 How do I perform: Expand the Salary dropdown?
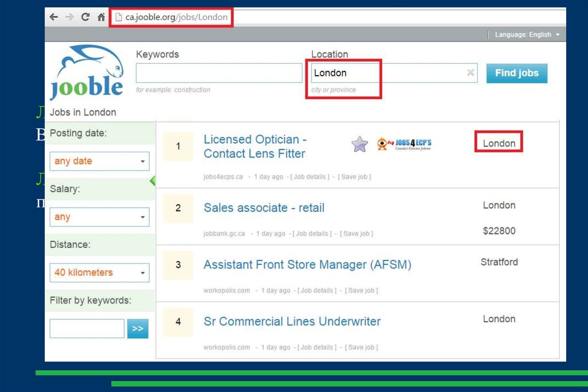[x=99, y=217]
